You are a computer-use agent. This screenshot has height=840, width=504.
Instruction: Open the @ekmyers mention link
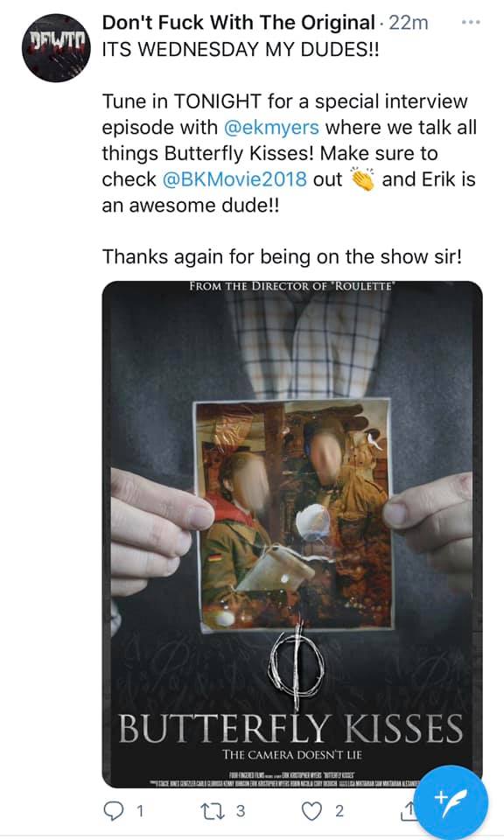[271, 128]
